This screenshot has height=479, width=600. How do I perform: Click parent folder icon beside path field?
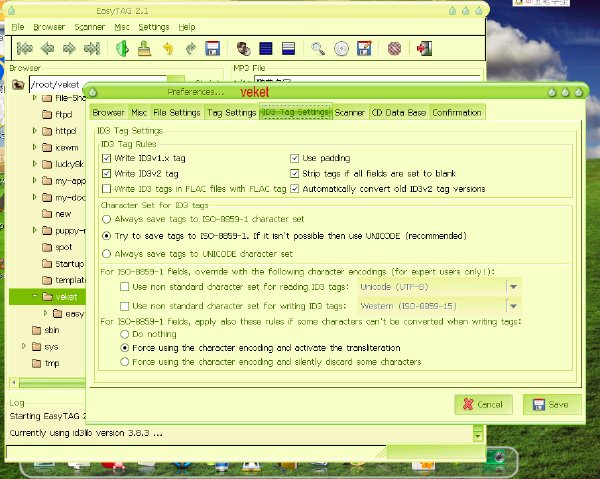click(18, 84)
